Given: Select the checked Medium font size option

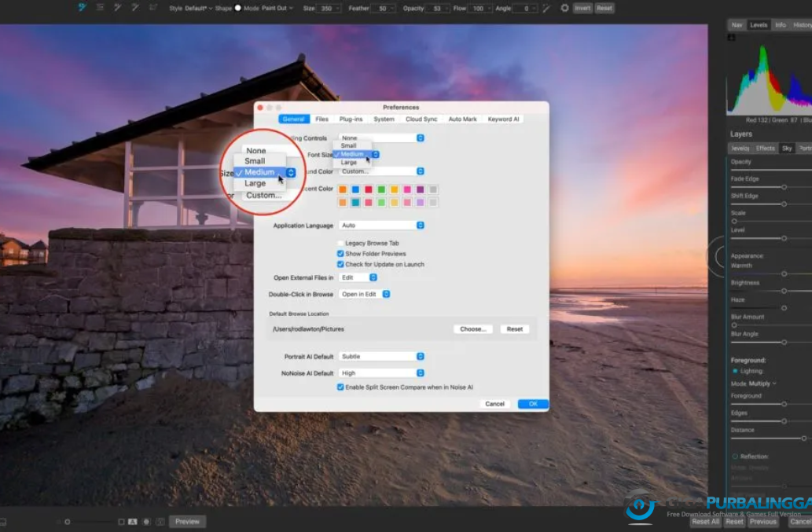Looking at the screenshot, I should pos(352,154).
